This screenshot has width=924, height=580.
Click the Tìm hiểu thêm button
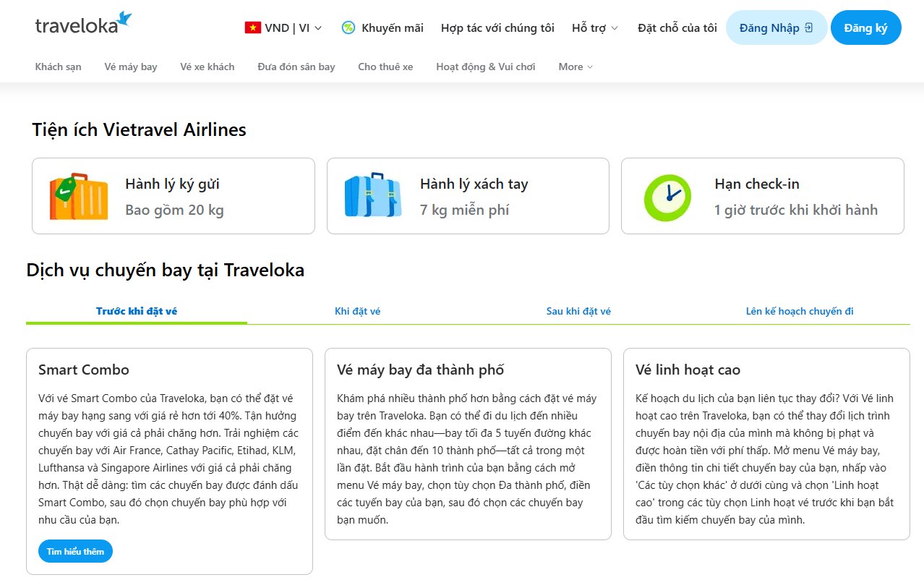point(75,551)
